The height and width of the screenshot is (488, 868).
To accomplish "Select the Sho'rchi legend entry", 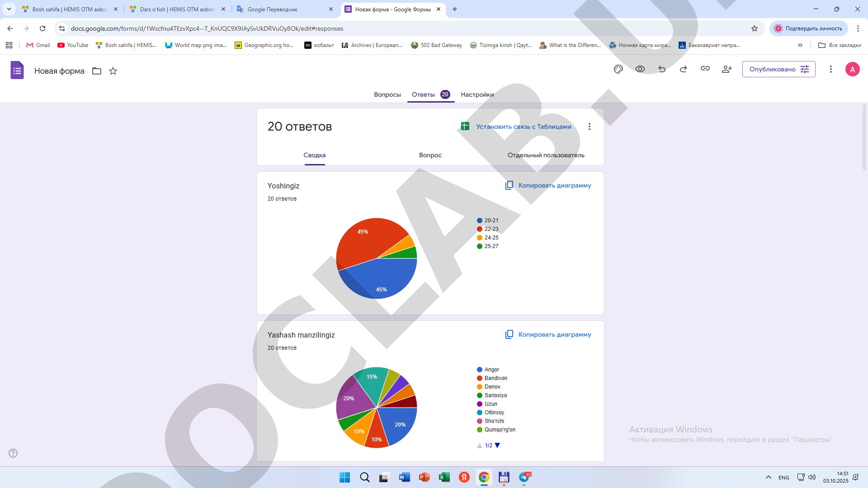I will click(491, 421).
